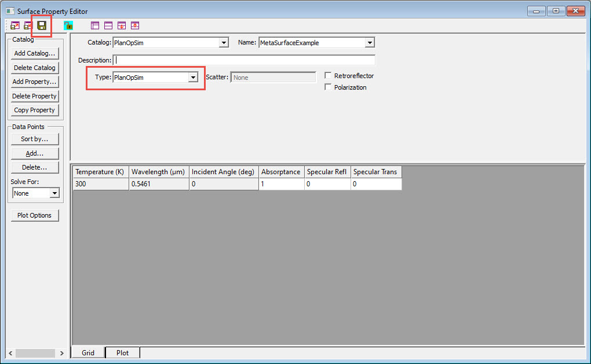Viewport: 591px width, 364px height.
Task: Click the Plot Options button
Action: 35,215
